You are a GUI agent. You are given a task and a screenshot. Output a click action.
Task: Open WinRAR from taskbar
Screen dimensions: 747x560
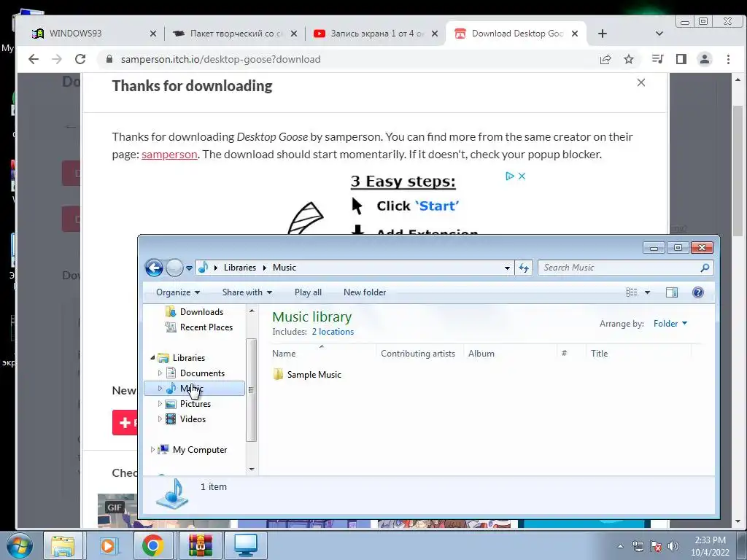click(200, 545)
